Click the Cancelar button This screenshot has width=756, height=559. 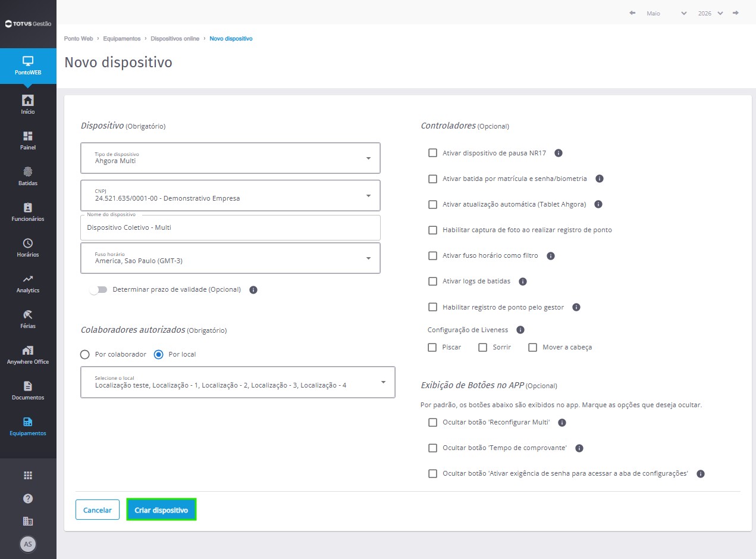tap(98, 510)
